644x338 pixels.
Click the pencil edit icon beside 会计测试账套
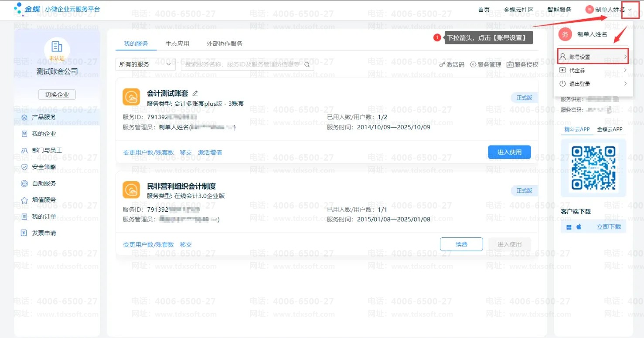(195, 93)
